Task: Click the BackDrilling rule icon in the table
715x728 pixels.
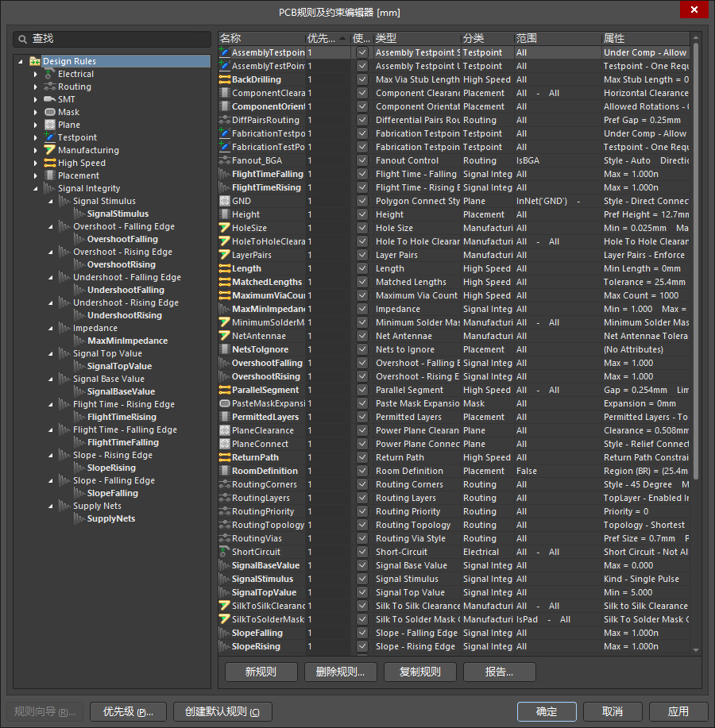Action: coord(225,79)
